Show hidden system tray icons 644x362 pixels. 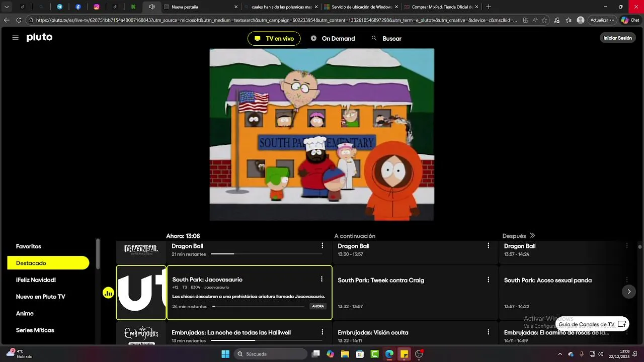point(559,354)
